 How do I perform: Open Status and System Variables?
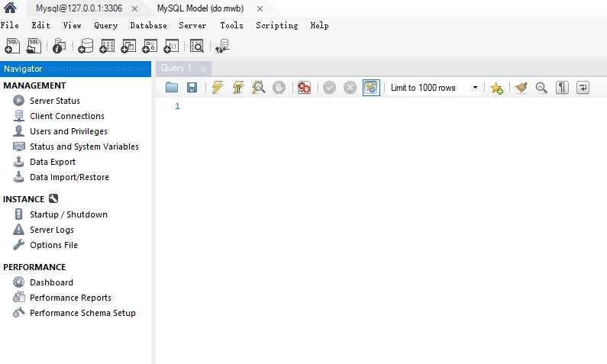coord(84,147)
